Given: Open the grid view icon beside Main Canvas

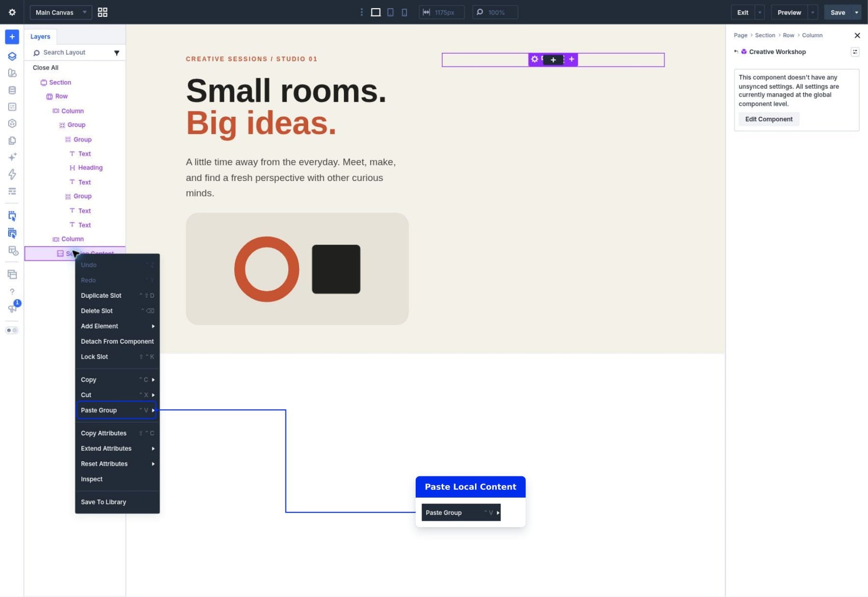Looking at the screenshot, I should coord(103,13).
